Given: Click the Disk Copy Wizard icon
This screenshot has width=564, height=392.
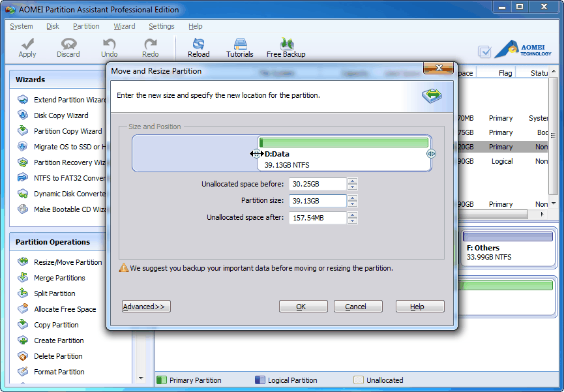Looking at the screenshot, I should click(x=23, y=115).
